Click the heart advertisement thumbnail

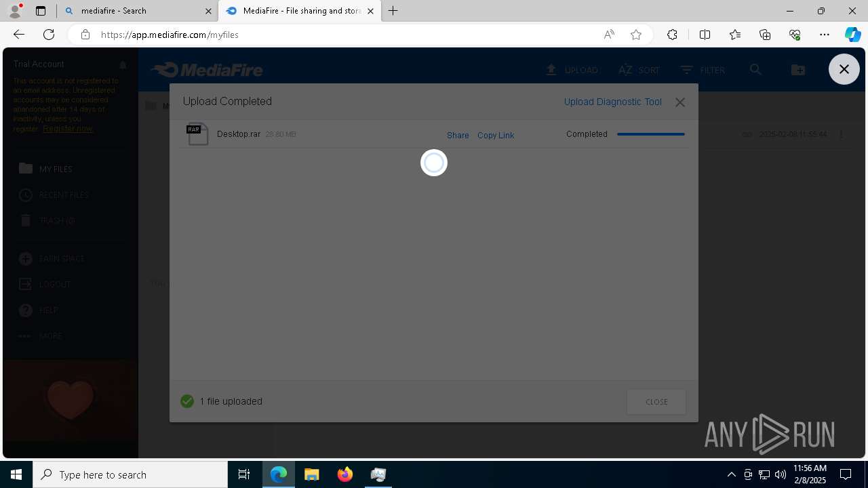pos(71,400)
